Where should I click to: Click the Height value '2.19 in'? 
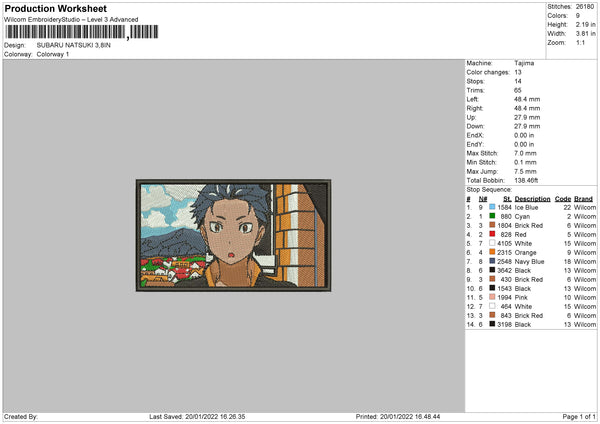pyautogui.click(x=585, y=24)
